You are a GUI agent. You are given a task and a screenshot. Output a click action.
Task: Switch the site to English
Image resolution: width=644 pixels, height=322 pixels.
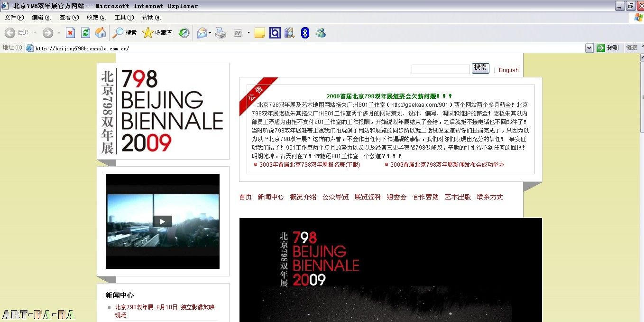(x=509, y=70)
